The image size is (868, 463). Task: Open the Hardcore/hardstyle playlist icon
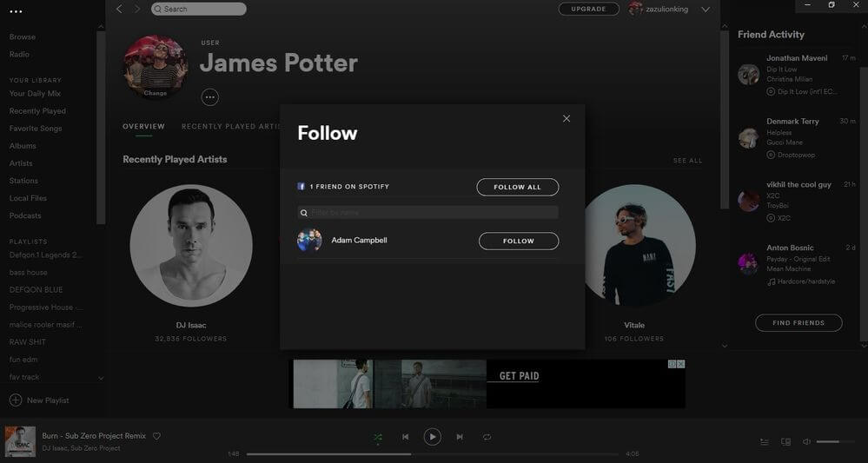point(771,281)
